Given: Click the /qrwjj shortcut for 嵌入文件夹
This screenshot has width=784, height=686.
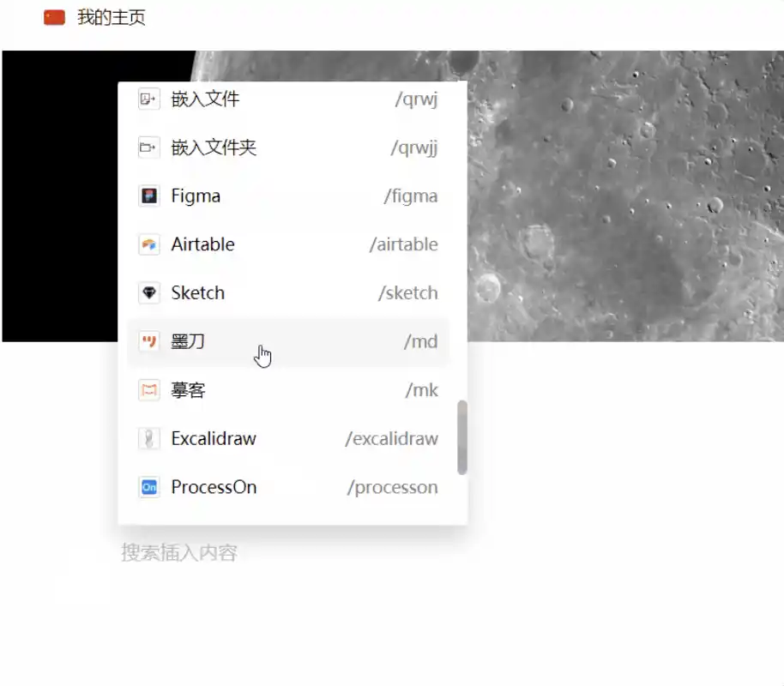Looking at the screenshot, I should click(413, 147).
